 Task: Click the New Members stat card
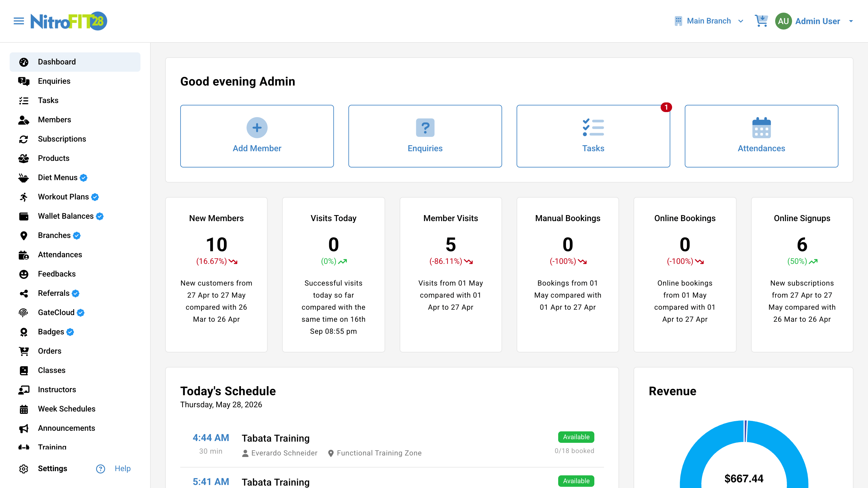point(216,275)
